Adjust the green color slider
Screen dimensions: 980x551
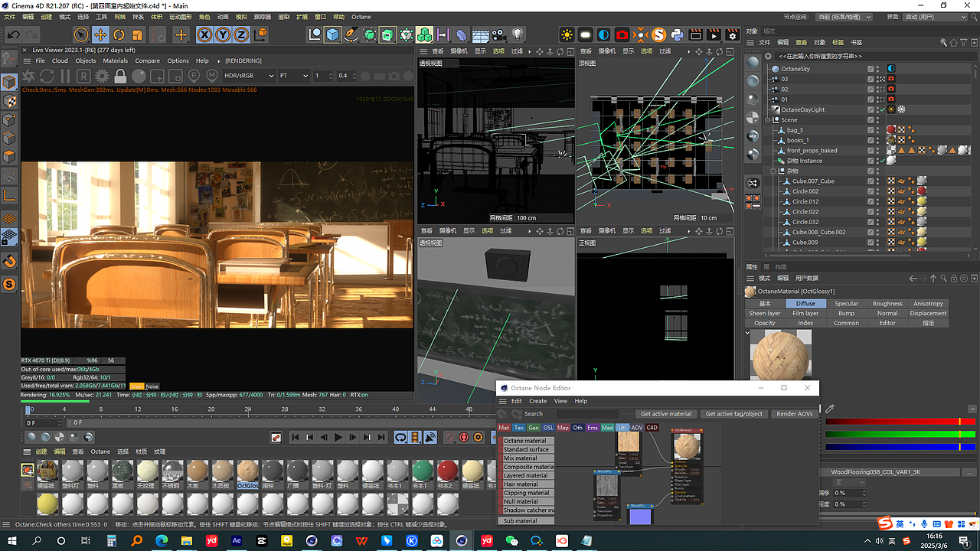[900, 434]
